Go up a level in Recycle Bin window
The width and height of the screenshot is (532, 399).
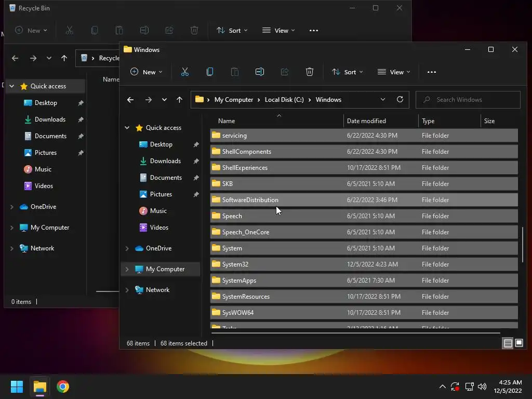coord(64,58)
